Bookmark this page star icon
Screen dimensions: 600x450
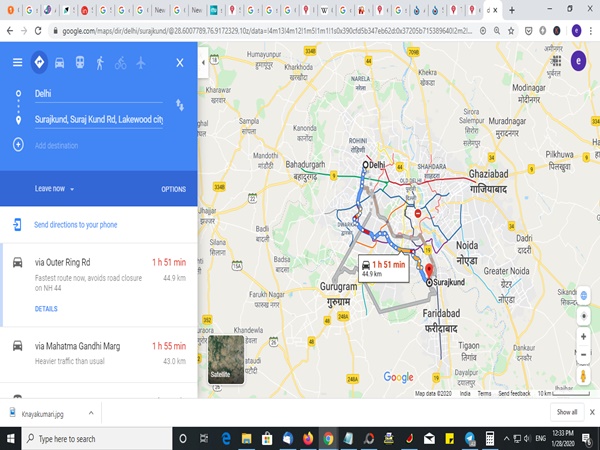point(511,31)
